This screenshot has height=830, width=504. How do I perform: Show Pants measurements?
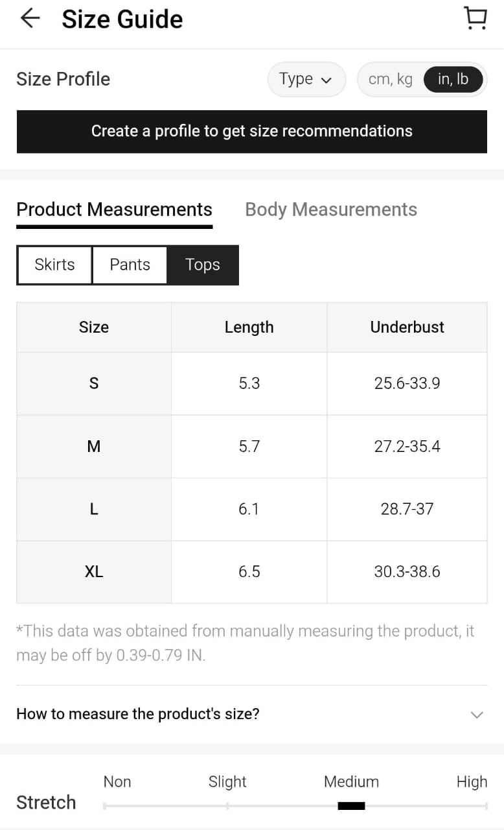click(130, 265)
